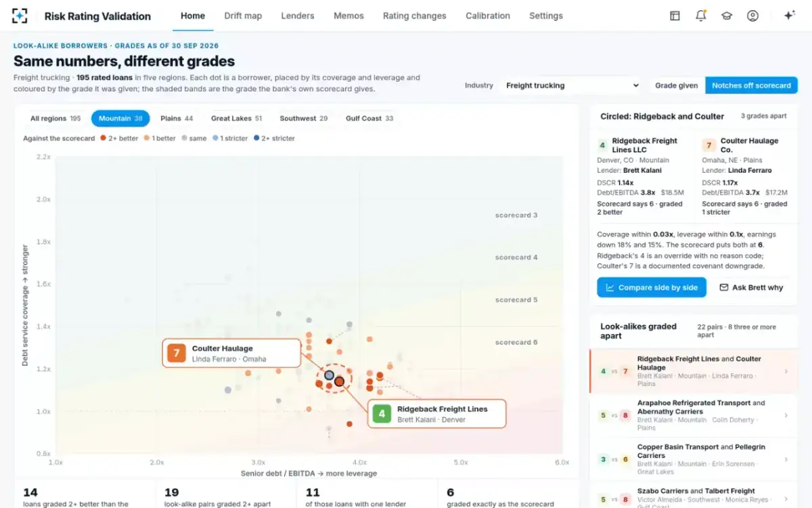The image size is (812, 508).
Task: Open Szabo Carriers and Talbert Freight row
Action: click(x=694, y=494)
